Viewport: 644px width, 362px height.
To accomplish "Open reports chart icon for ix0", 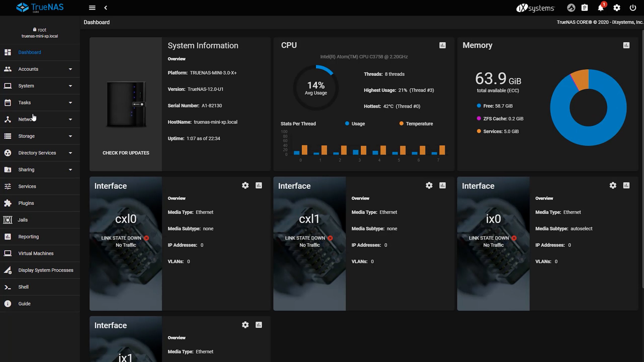I will (626, 186).
